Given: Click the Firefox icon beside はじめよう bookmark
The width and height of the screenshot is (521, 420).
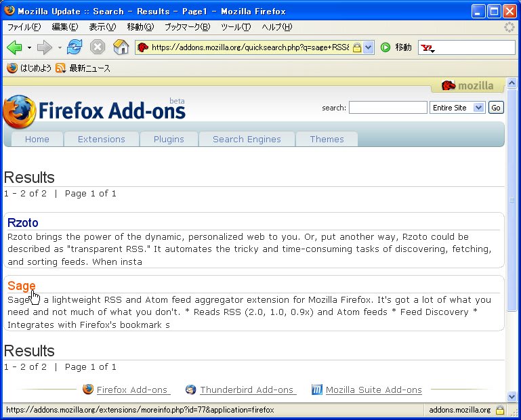Looking at the screenshot, I should 12,68.
